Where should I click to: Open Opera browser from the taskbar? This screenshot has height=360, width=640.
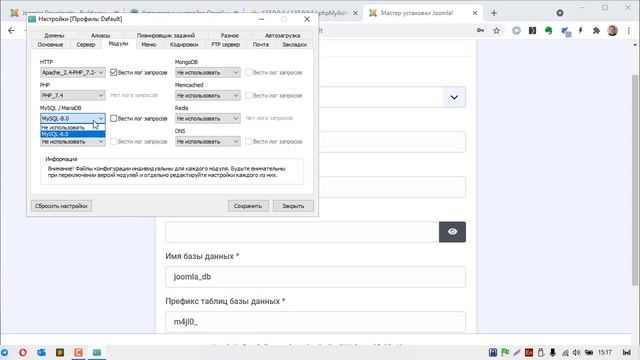point(23,352)
